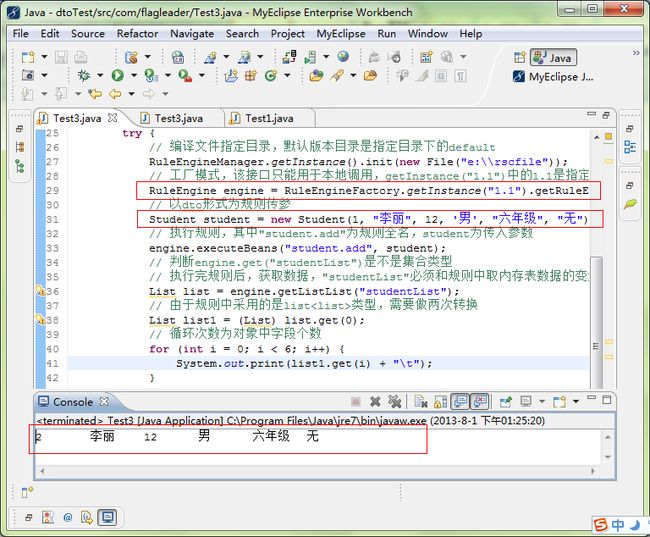Click the editor vertical scrollbar thumb
This screenshot has width=650, height=537.
[x=596, y=322]
